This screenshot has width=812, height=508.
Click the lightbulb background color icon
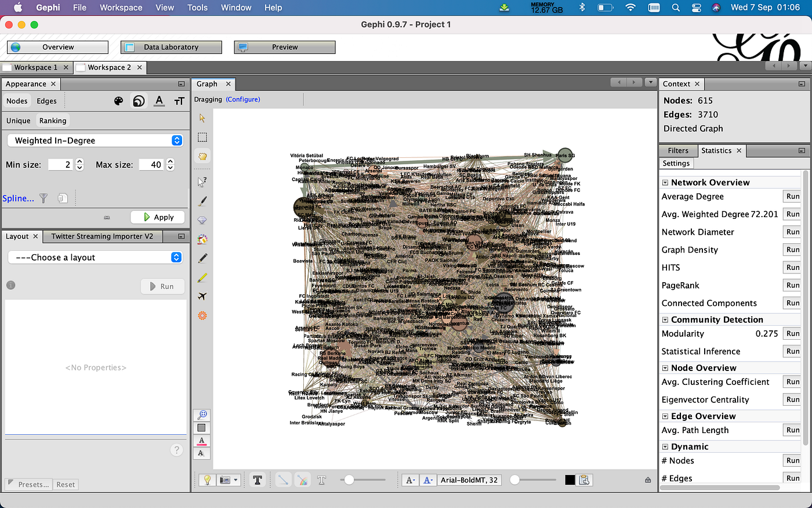tap(207, 480)
